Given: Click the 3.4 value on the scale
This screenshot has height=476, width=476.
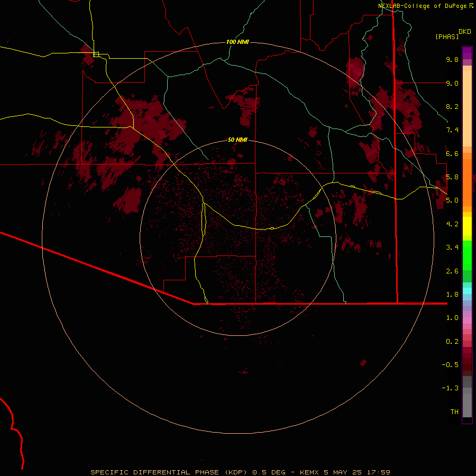Looking at the screenshot, I should 452,248.
